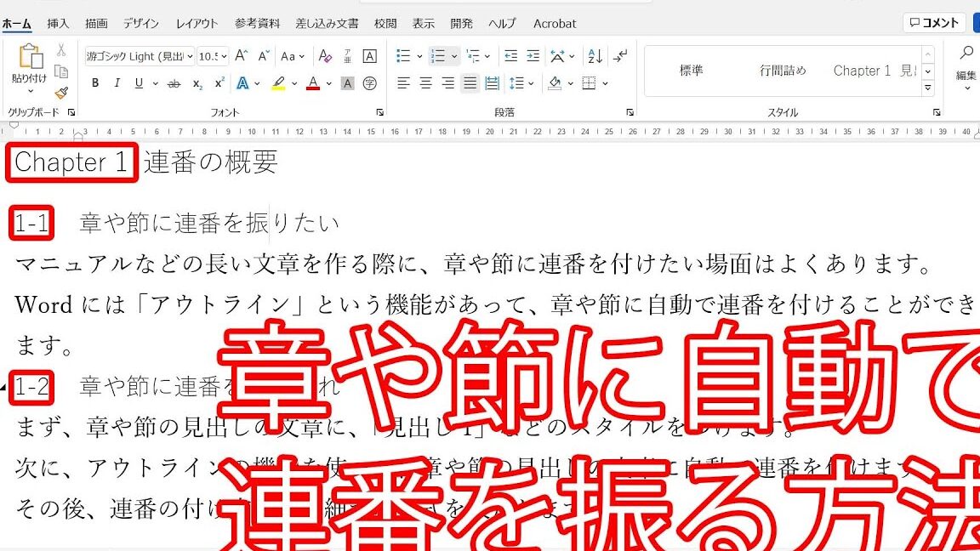The width and height of the screenshot is (980, 551).
Task: Toggle superscript formatting
Action: [x=219, y=83]
